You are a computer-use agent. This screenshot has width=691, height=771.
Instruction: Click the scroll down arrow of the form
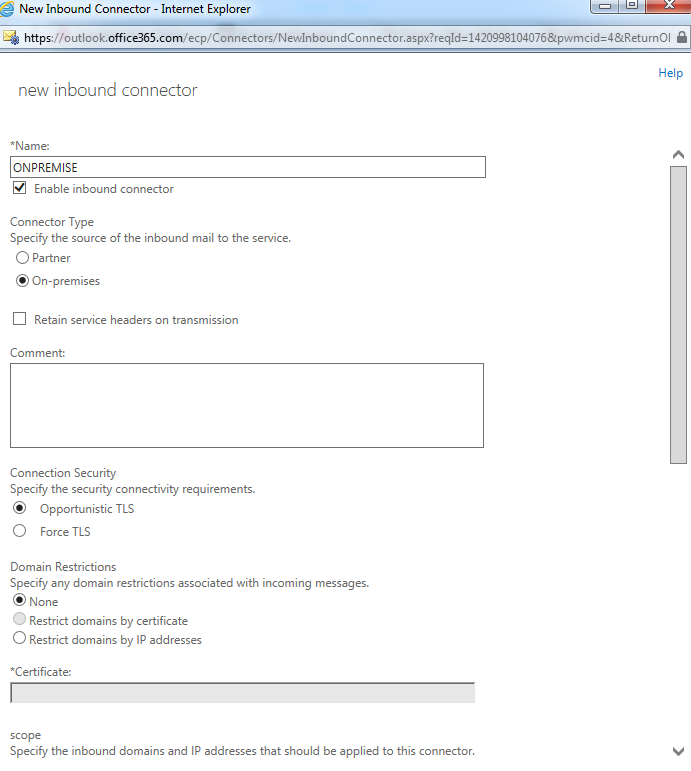[x=678, y=751]
